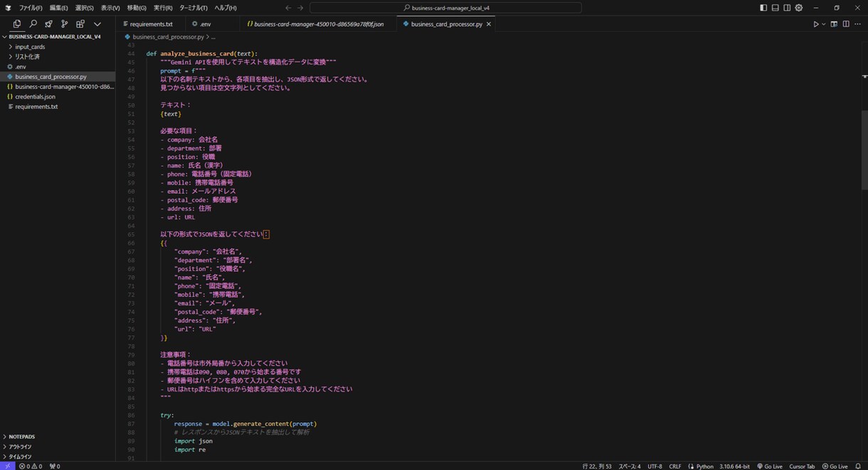Open the Extensions view icon
The image size is (868, 470).
click(x=80, y=24)
